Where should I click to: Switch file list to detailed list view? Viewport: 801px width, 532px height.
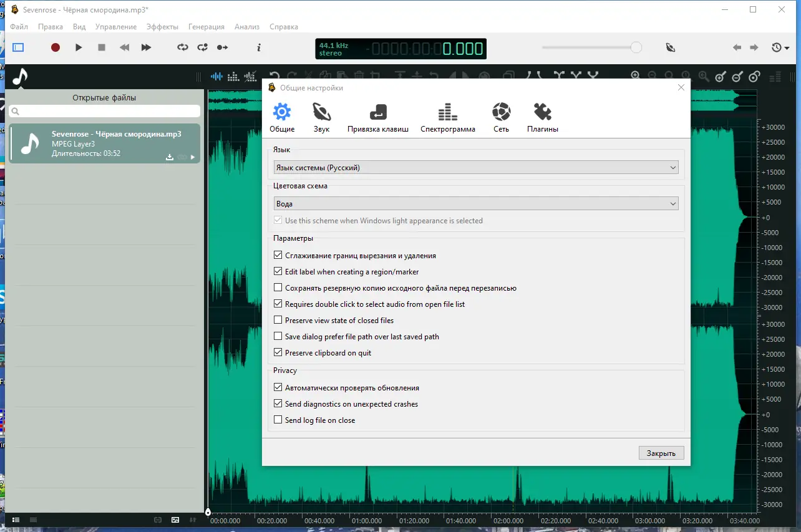pyautogui.click(x=16, y=520)
